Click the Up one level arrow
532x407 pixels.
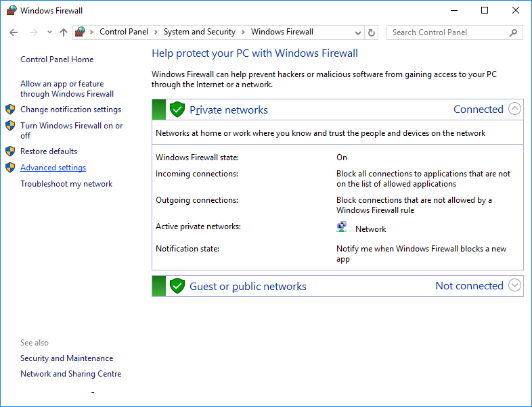pos(64,32)
